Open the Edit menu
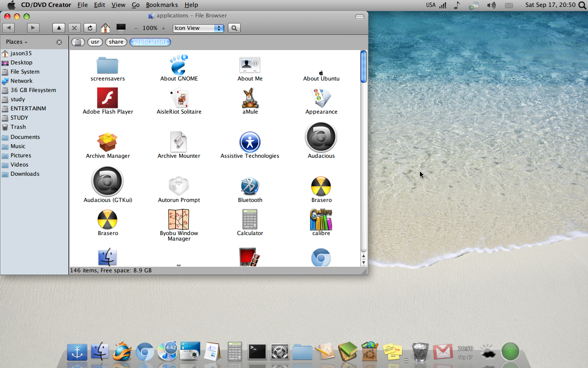588x368 pixels. click(99, 5)
